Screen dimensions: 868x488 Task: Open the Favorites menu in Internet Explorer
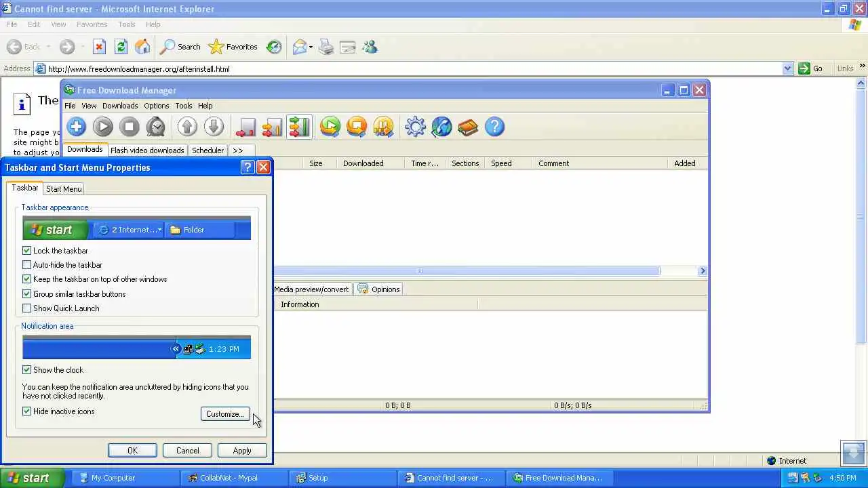pos(92,24)
